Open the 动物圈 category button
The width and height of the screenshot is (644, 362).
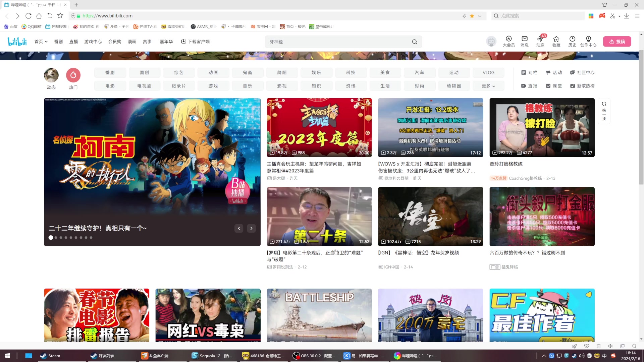click(x=454, y=86)
